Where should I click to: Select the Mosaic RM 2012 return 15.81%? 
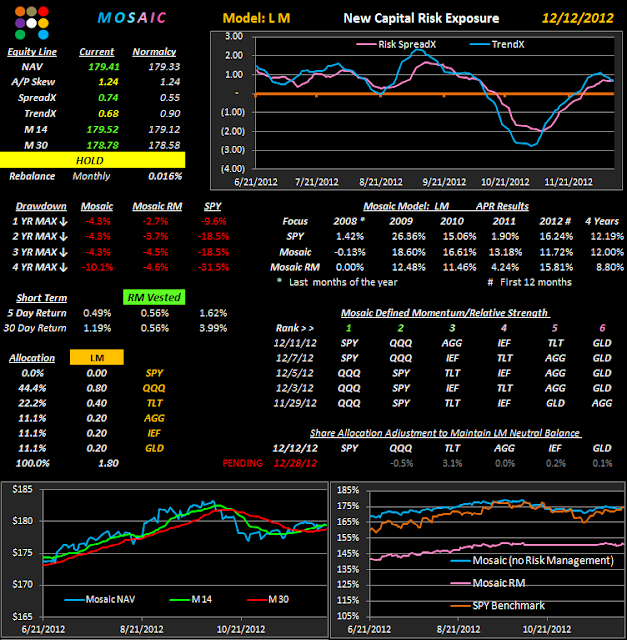[556, 268]
